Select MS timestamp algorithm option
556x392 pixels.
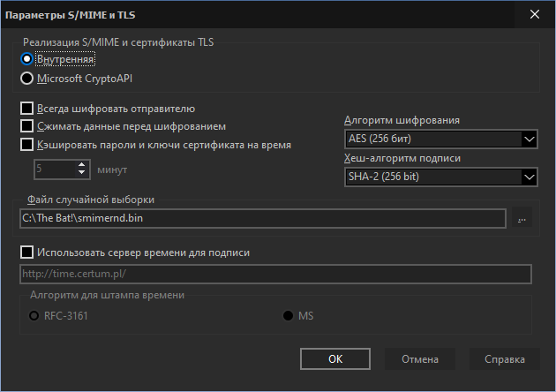point(288,316)
